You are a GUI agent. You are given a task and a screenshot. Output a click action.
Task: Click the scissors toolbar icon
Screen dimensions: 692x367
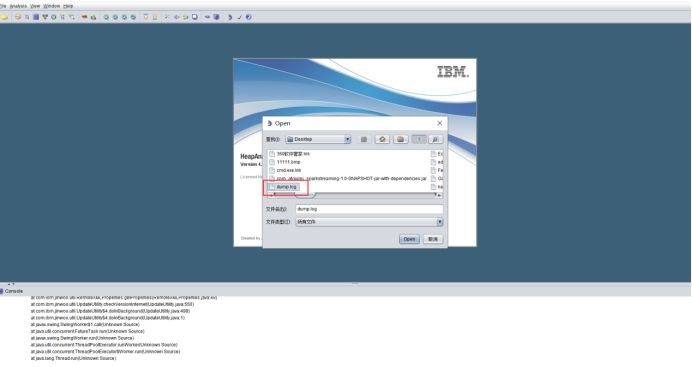167,17
